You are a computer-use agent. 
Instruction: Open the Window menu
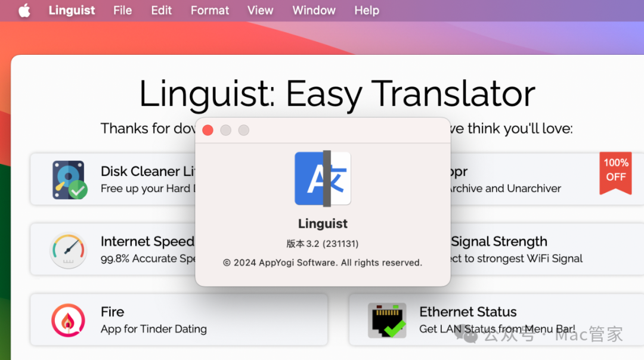pos(314,10)
